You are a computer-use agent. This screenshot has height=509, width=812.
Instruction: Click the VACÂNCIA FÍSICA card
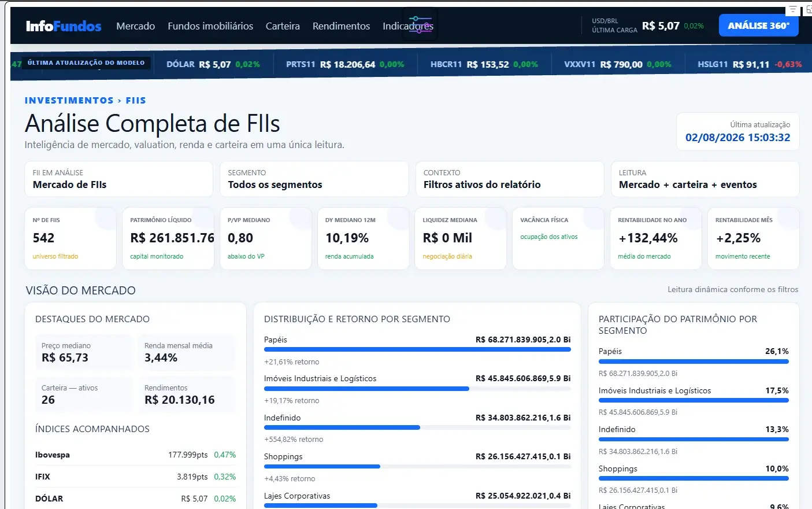(558, 238)
